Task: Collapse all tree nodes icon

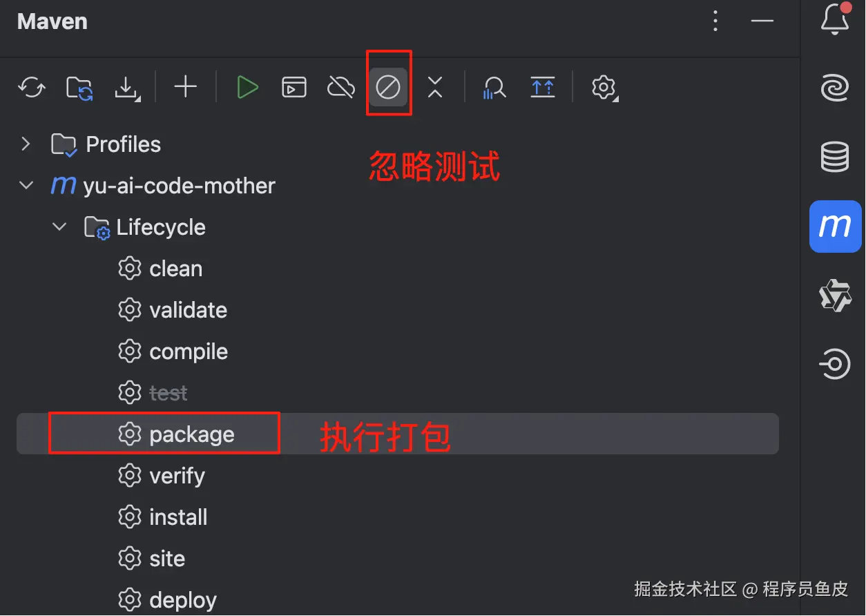Action: [x=434, y=87]
